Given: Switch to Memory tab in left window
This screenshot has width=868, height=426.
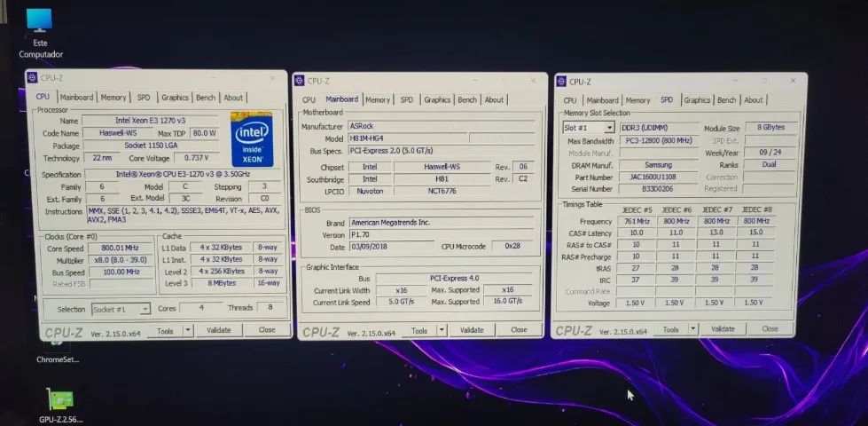Looking at the screenshot, I should pyautogui.click(x=113, y=97).
